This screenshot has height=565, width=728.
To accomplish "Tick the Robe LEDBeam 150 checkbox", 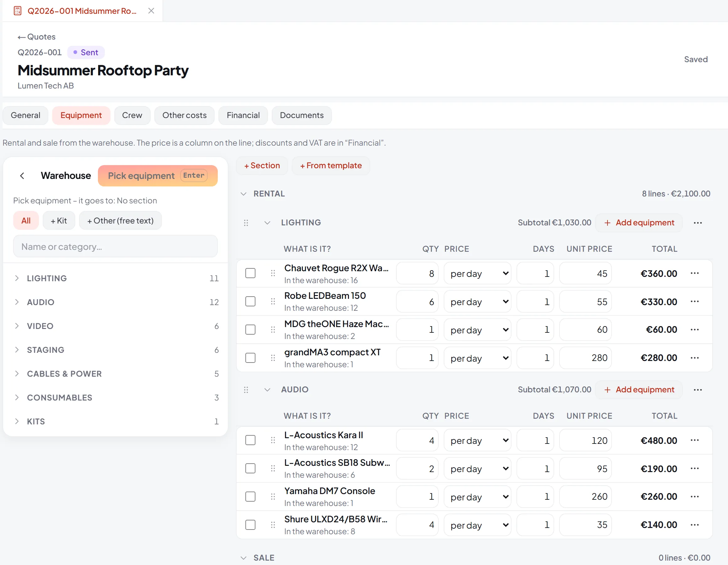I will [250, 302].
